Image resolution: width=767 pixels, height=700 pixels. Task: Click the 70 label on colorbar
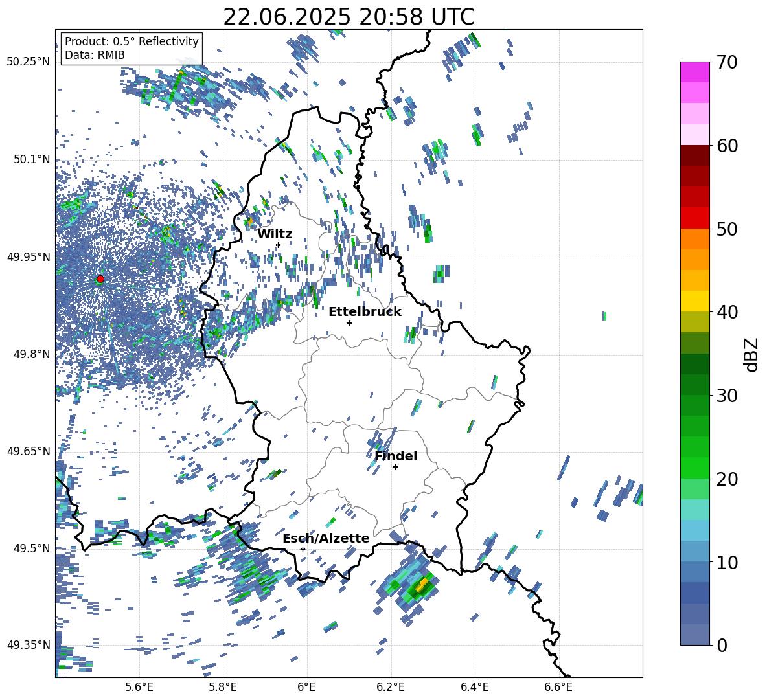point(726,62)
